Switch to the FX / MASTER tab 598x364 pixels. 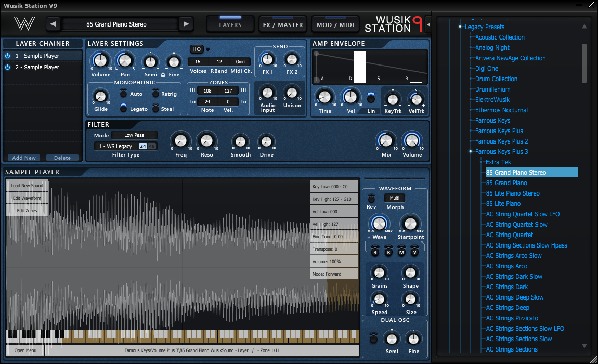[283, 24]
